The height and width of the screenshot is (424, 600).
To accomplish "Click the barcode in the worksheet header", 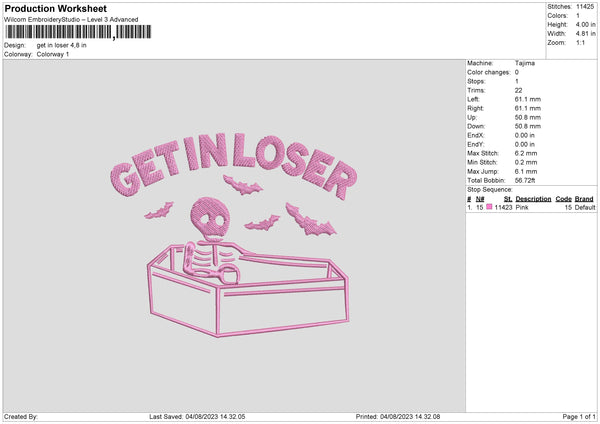I will click(78, 32).
